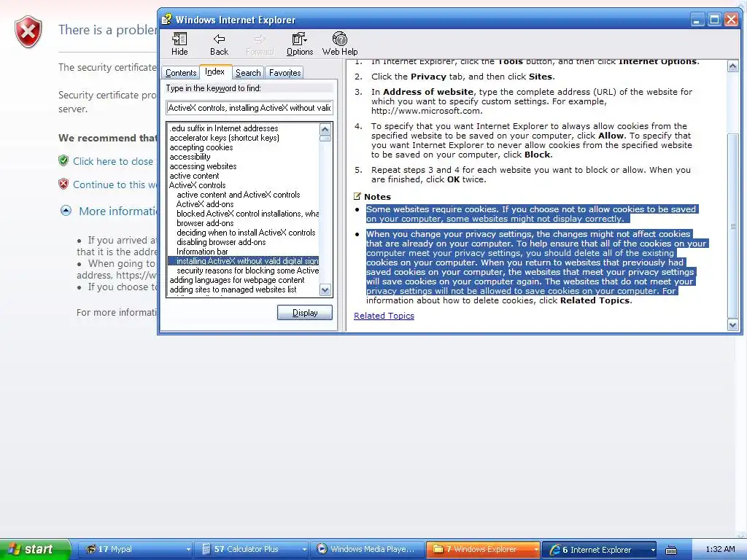The image size is (747, 560).
Task: Click the help window title bar icon
Action: [x=166, y=20]
